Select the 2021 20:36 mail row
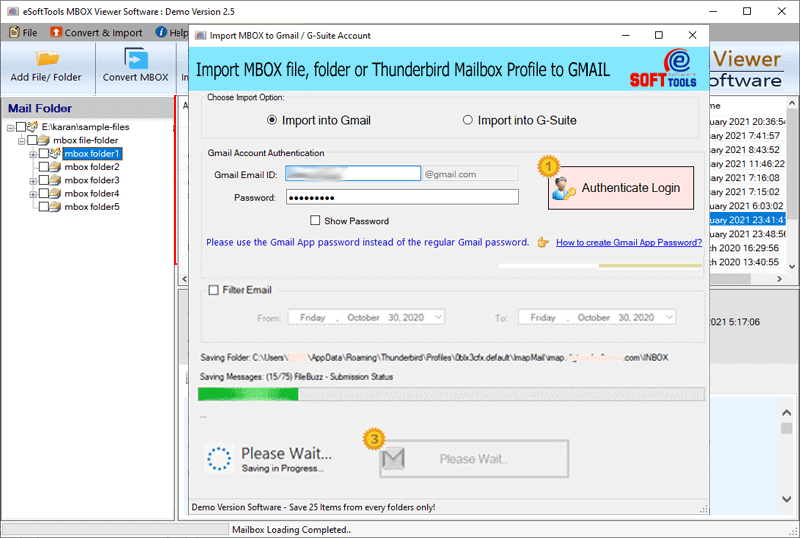The image size is (800, 538). 747,121
